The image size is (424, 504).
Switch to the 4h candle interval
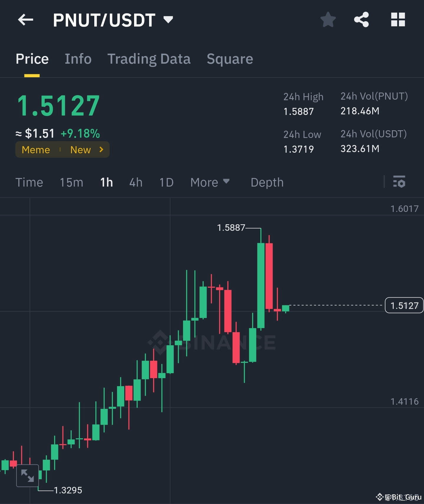(136, 182)
